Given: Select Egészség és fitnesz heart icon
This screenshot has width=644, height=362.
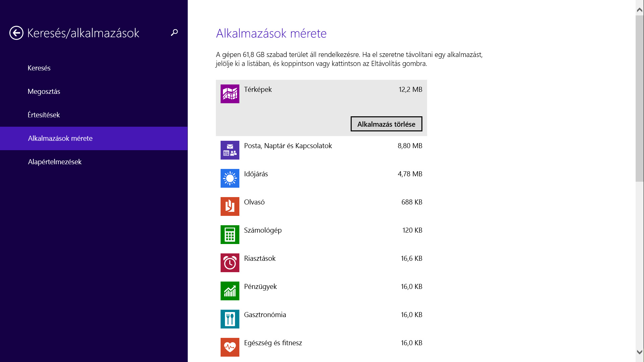Looking at the screenshot, I should (x=230, y=347).
